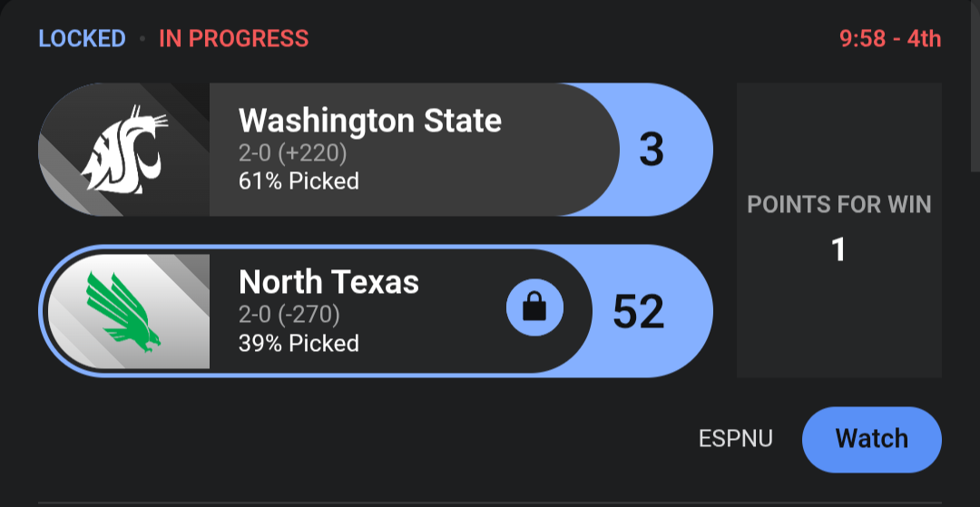Click the 9:58 - 4th game clock
Viewport: 980px width, 507px height.
(890, 39)
